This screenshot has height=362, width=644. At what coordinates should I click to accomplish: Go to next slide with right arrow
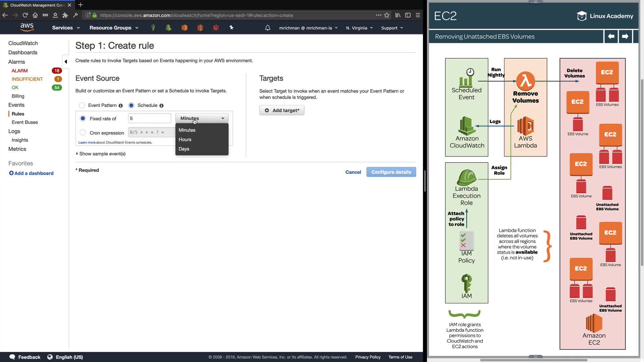click(x=625, y=36)
